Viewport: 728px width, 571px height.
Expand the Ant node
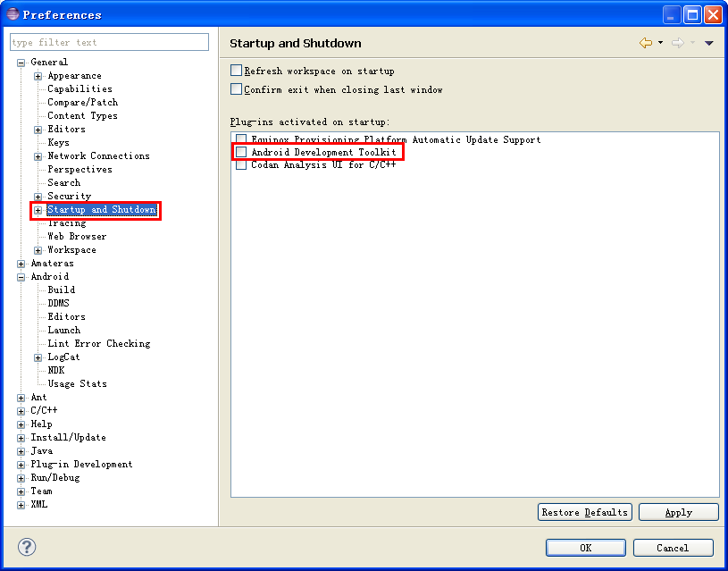(x=21, y=398)
